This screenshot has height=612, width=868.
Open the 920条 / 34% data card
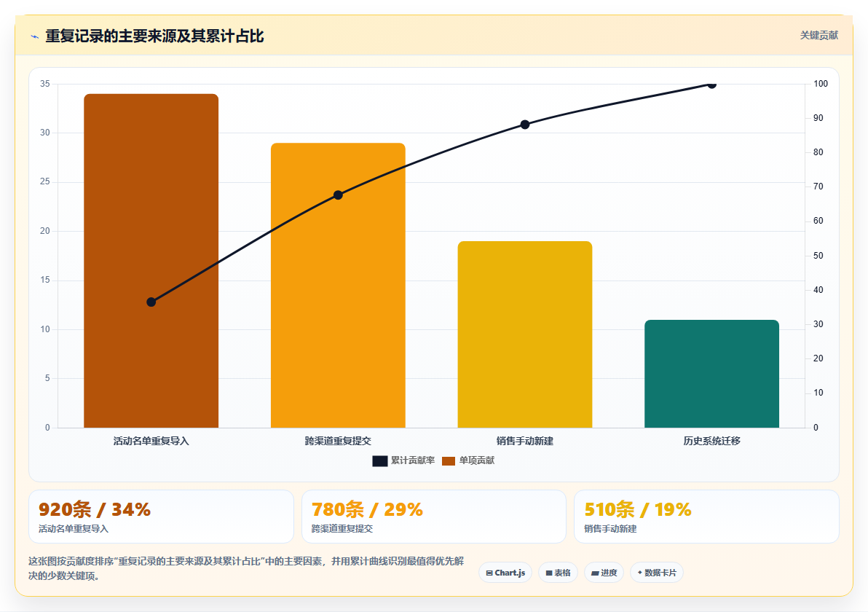161,516
